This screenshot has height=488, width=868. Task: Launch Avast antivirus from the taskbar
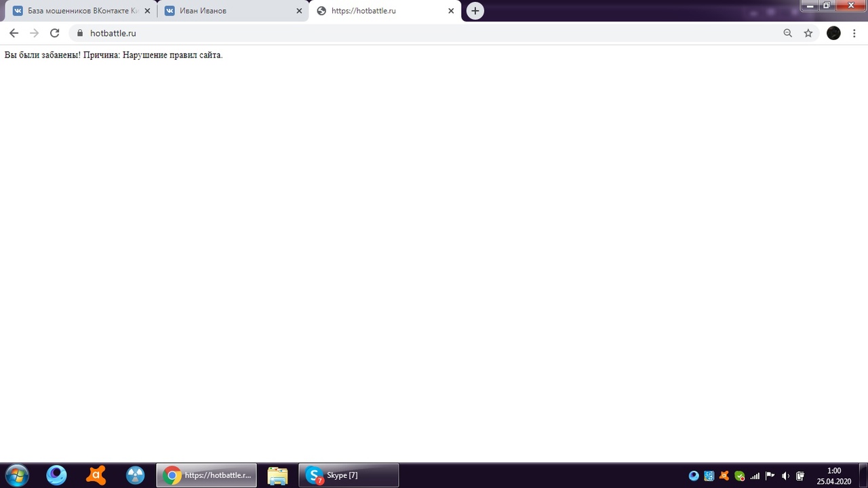point(96,475)
